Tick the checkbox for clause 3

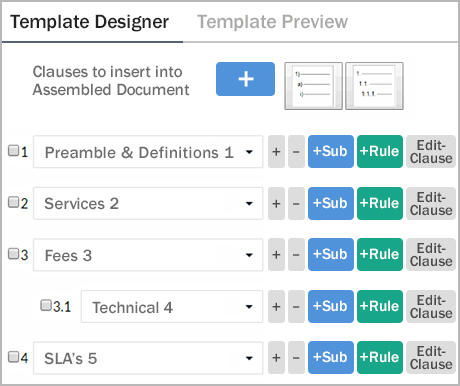coord(13,254)
